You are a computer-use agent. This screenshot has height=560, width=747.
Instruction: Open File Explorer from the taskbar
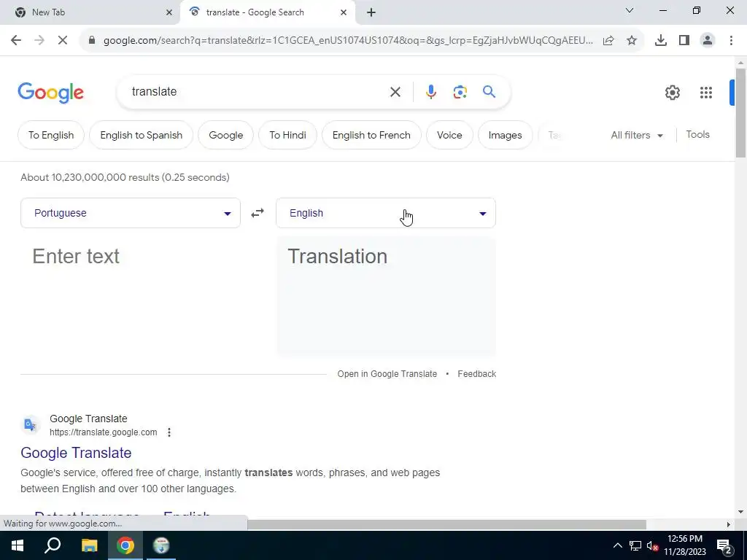(89, 545)
